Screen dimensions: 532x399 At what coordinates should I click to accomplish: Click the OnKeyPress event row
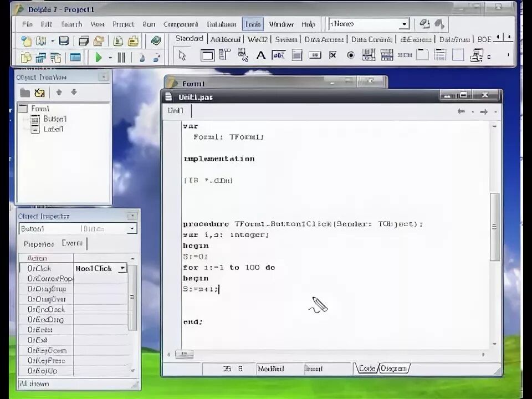(73, 360)
